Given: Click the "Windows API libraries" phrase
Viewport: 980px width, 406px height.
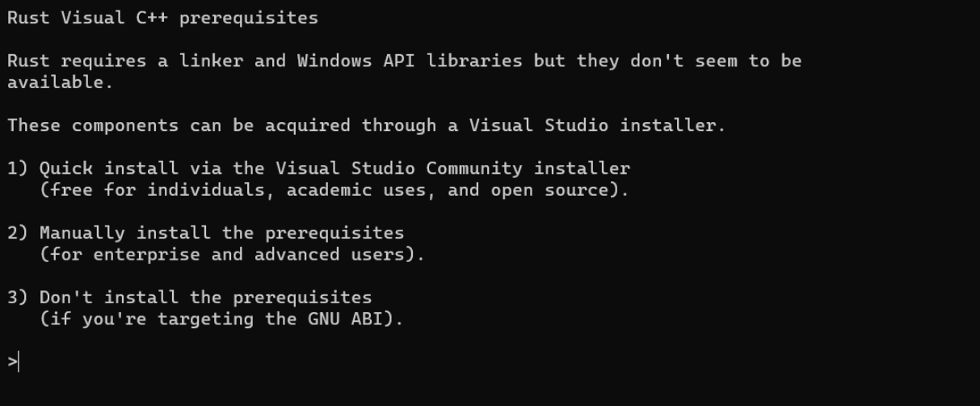Looking at the screenshot, I should coord(410,61).
